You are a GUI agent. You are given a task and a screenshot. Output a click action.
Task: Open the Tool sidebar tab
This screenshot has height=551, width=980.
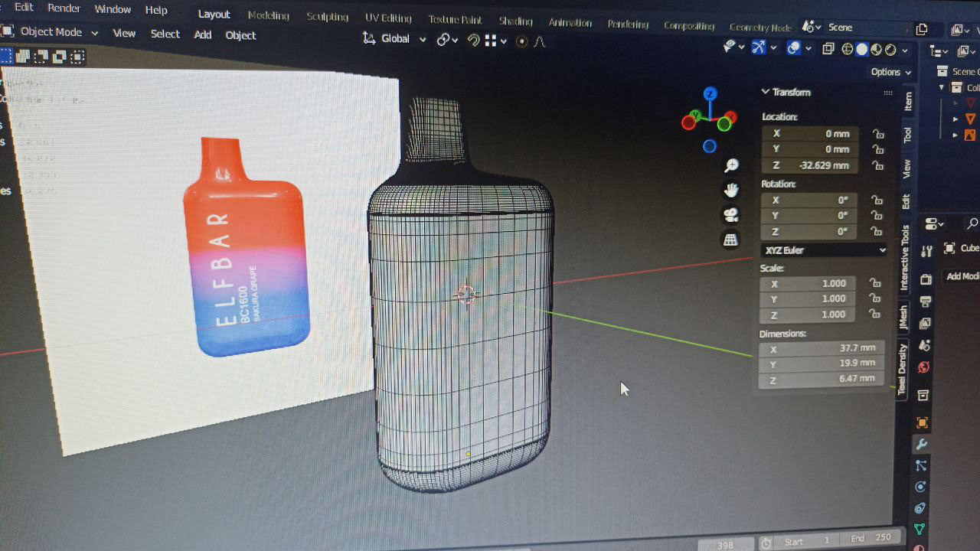[x=907, y=135]
